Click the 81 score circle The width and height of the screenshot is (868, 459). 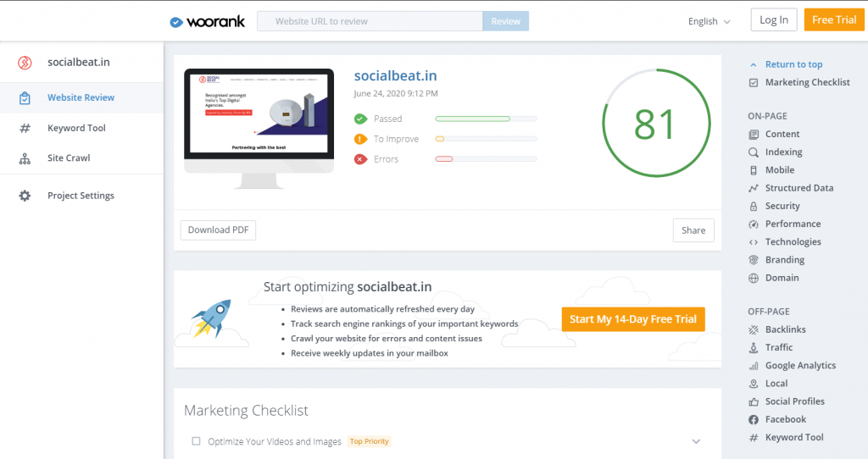656,123
